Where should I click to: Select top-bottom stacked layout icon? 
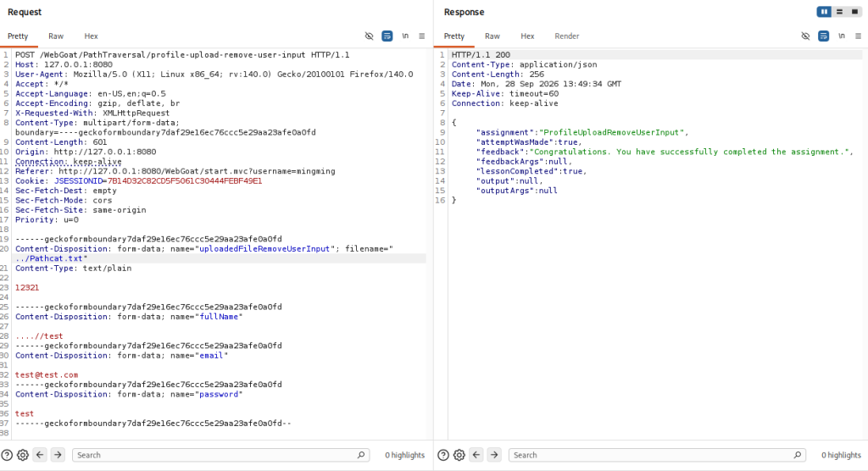tap(840, 12)
